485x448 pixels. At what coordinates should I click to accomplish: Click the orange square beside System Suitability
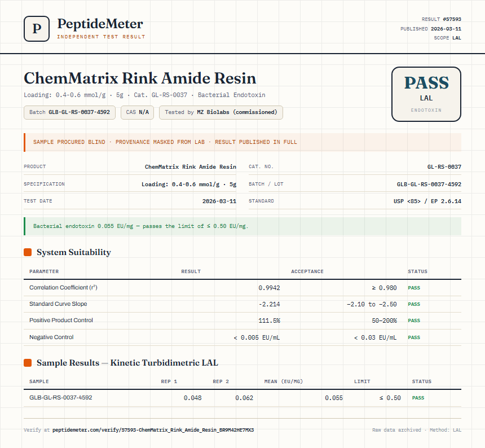coord(28,252)
